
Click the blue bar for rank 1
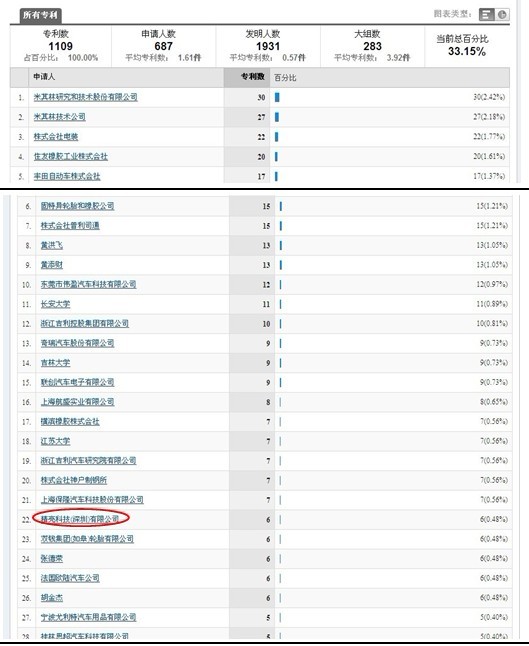tap(277, 97)
